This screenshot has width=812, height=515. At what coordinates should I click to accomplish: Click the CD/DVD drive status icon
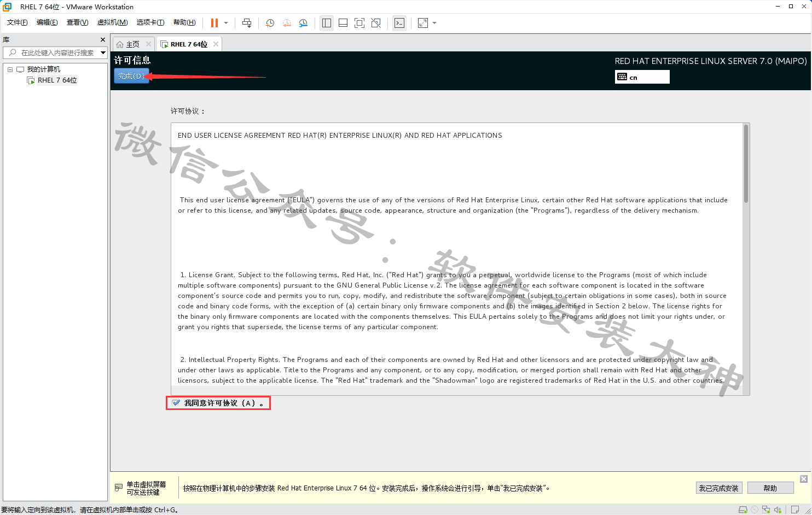755,510
